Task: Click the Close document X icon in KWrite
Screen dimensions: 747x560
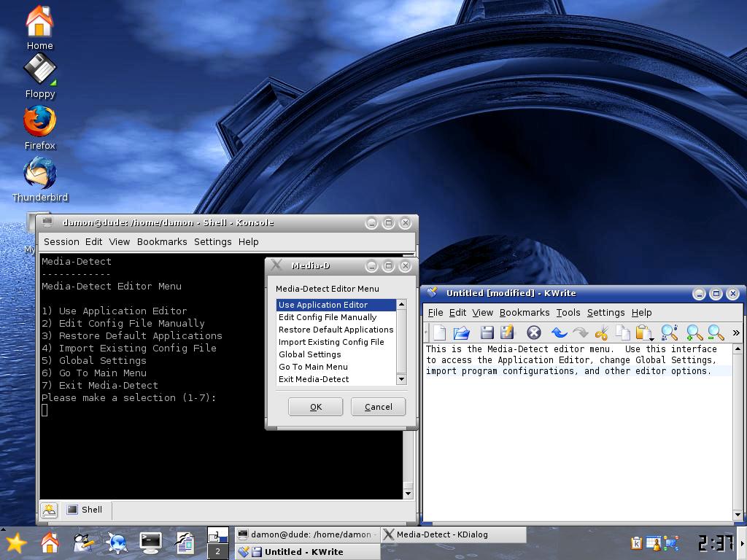Action: [x=533, y=332]
